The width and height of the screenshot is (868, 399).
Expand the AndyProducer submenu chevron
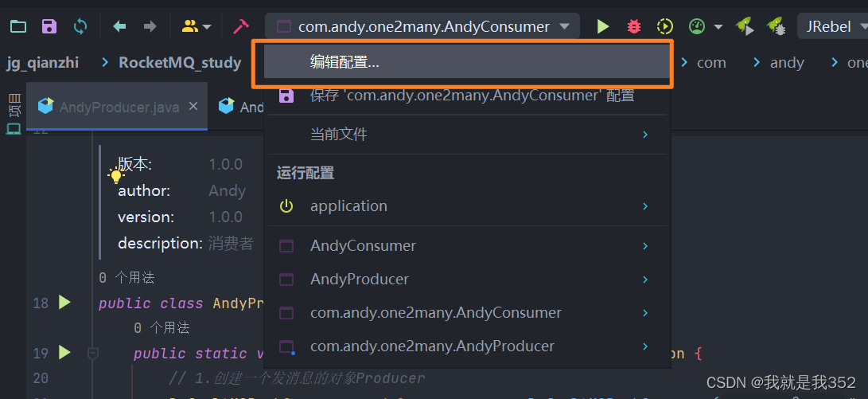pyautogui.click(x=645, y=280)
